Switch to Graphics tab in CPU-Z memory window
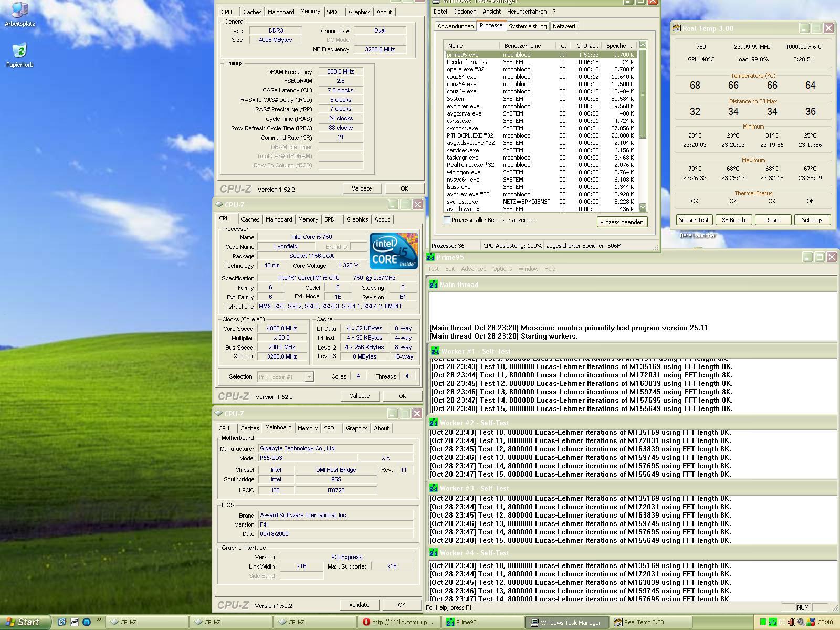The height and width of the screenshot is (630, 840). pos(359,12)
